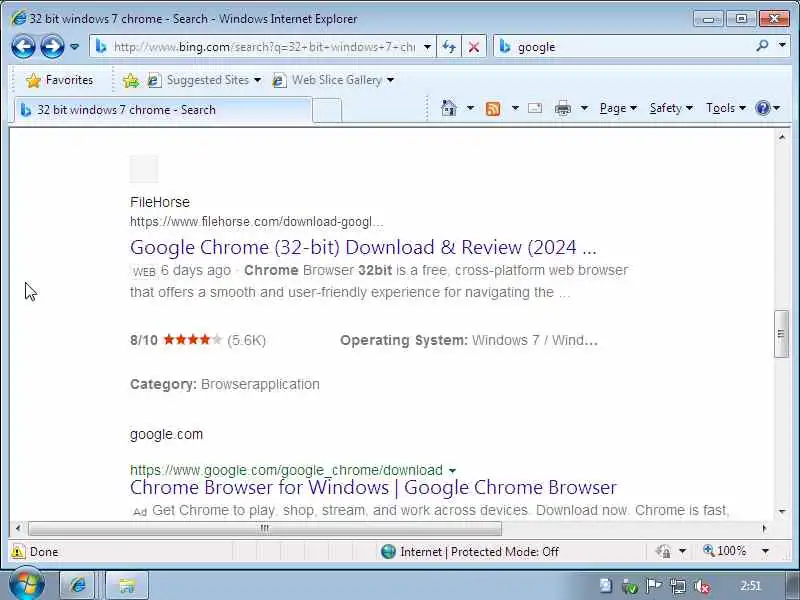
Task: Click the vertical scrollbar up arrow
Action: (782, 137)
